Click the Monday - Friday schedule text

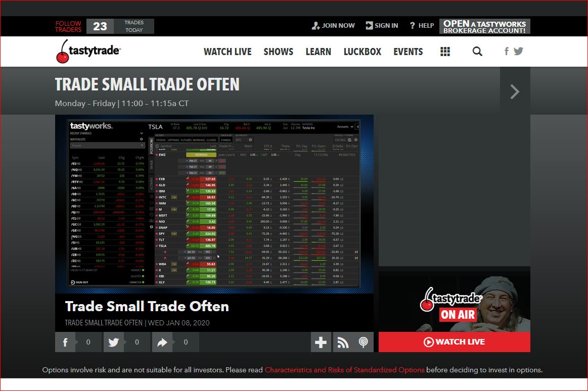(x=122, y=104)
